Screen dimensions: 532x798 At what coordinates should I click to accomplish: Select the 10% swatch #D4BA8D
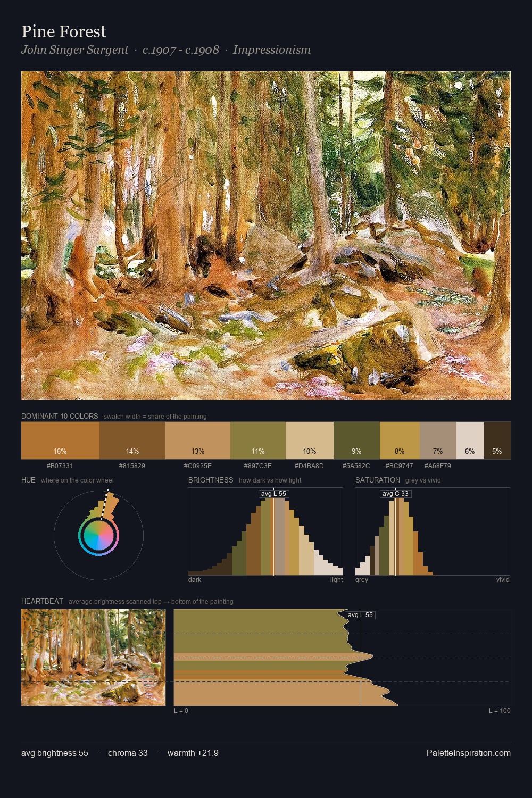(x=310, y=440)
